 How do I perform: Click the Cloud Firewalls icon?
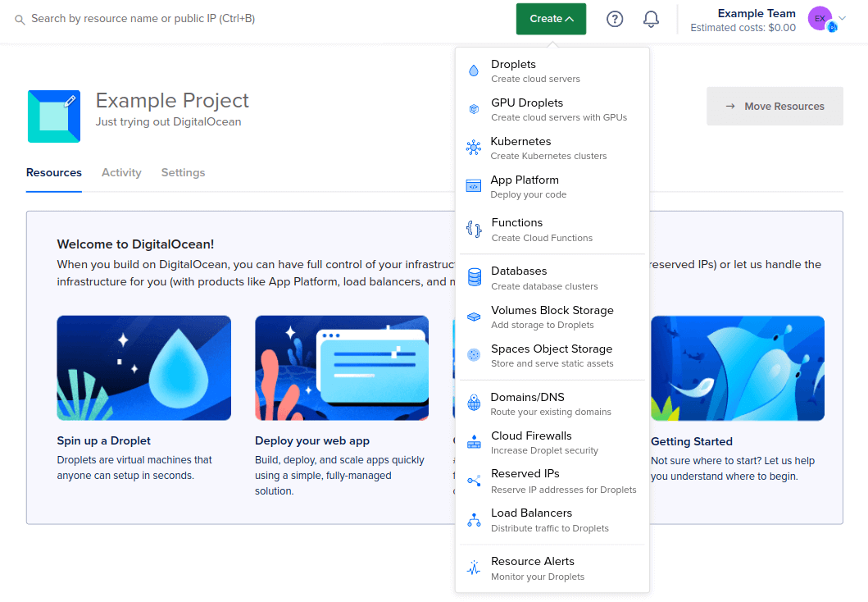point(474,441)
